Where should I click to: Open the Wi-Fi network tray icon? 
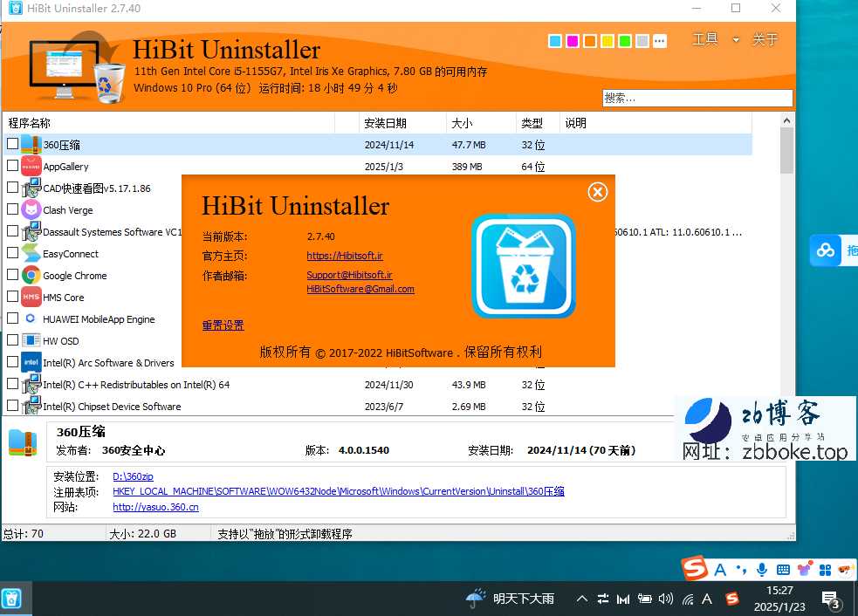pos(687,599)
